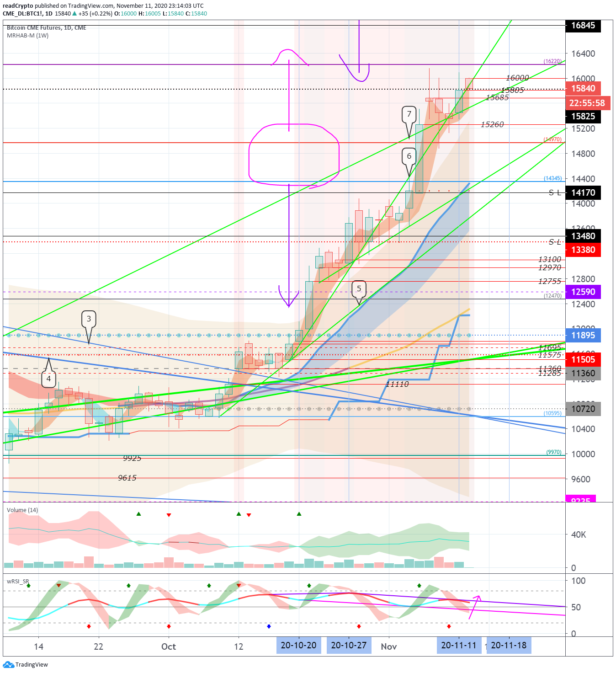
Task: Click the 15840 red current price label
Action: pos(583,89)
